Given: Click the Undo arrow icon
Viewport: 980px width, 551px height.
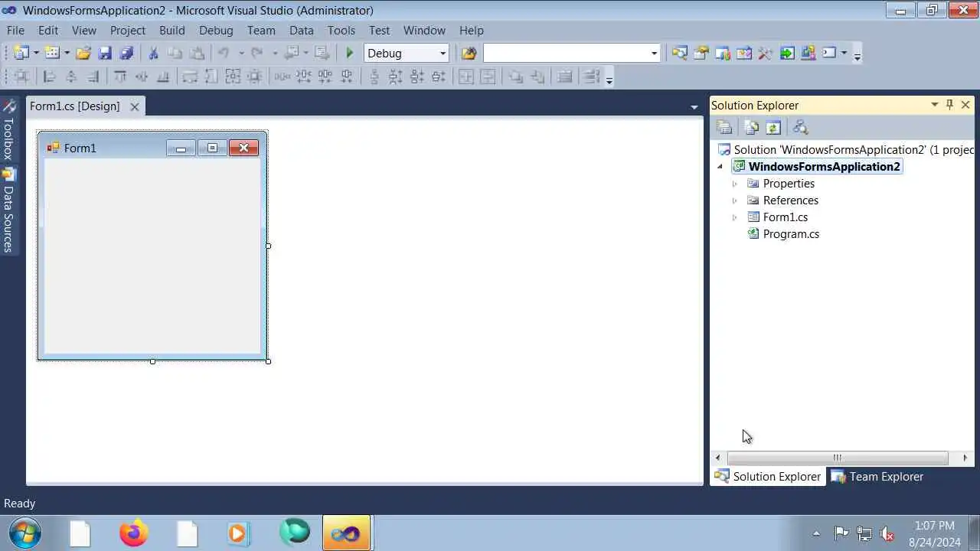Looking at the screenshot, I should click(x=224, y=53).
